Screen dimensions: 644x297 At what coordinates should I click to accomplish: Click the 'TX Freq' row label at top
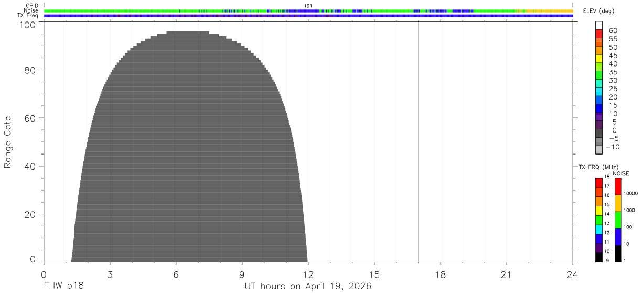tap(28, 15)
